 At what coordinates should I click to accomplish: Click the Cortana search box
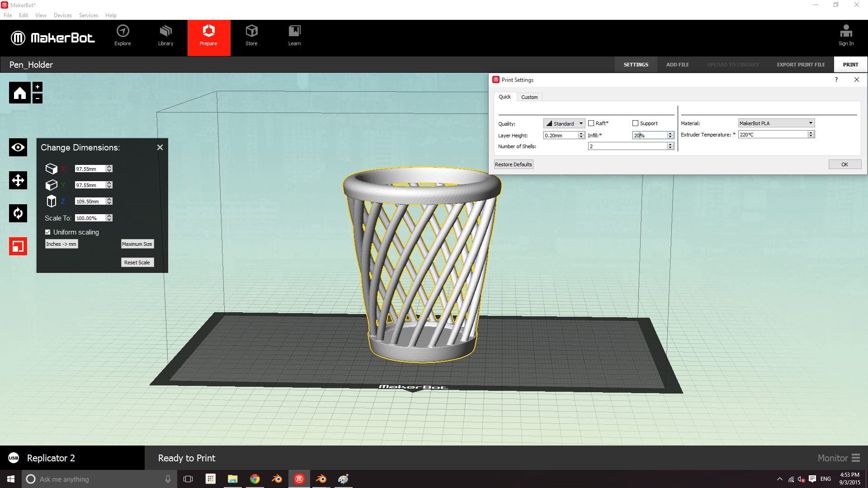(99, 479)
